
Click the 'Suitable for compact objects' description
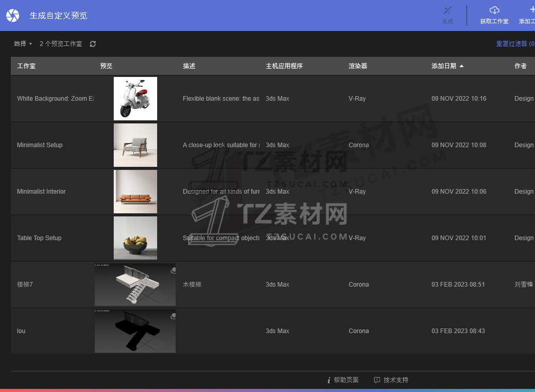pyautogui.click(x=221, y=238)
